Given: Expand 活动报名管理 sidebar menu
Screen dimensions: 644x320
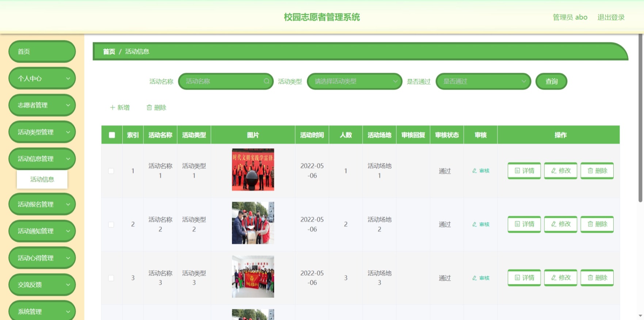Looking at the screenshot, I should pyautogui.click(x=42, y=204).
